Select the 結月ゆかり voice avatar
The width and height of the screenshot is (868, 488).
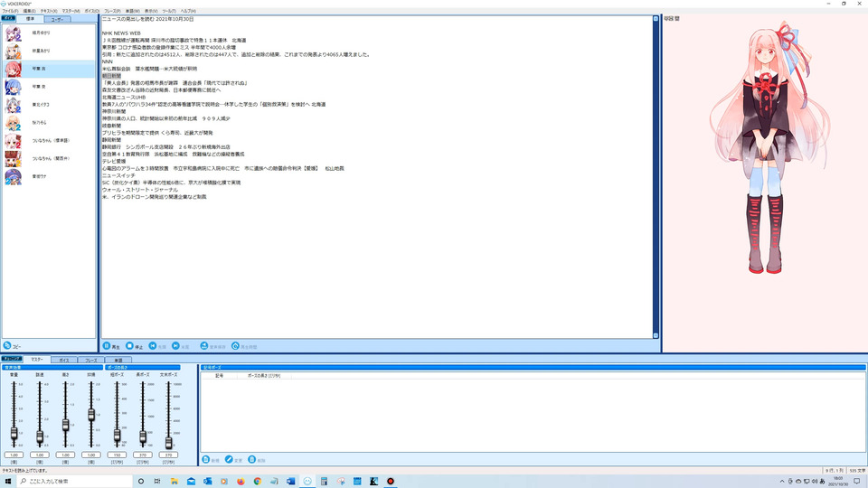pos(14,33)
